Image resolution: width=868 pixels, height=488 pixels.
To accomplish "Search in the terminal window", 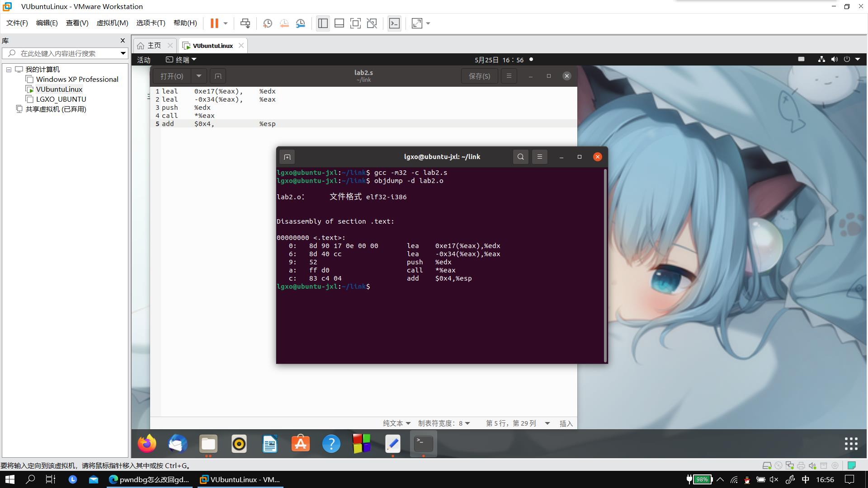I will click(x=521, y=157).
